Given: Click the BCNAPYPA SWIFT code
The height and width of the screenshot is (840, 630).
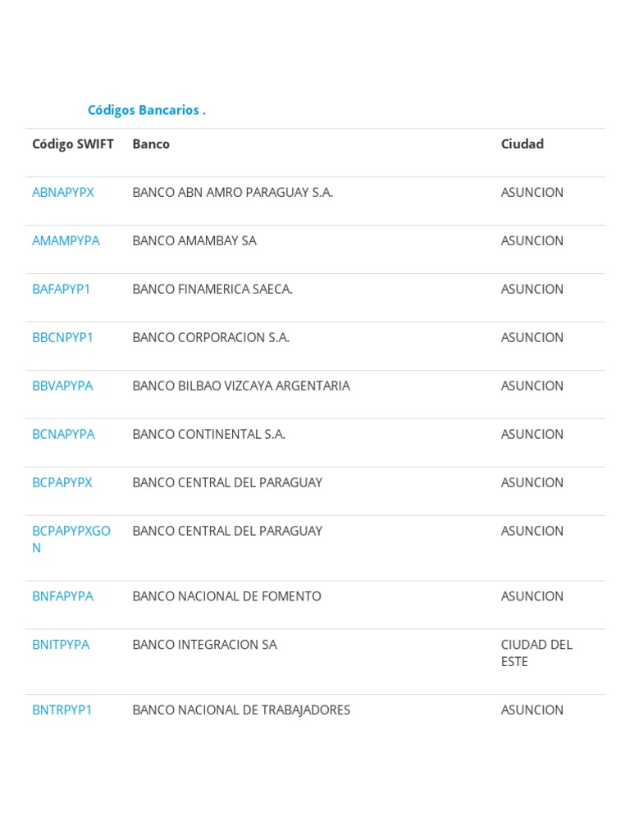Looking at the screenshot, I should 63,434.
